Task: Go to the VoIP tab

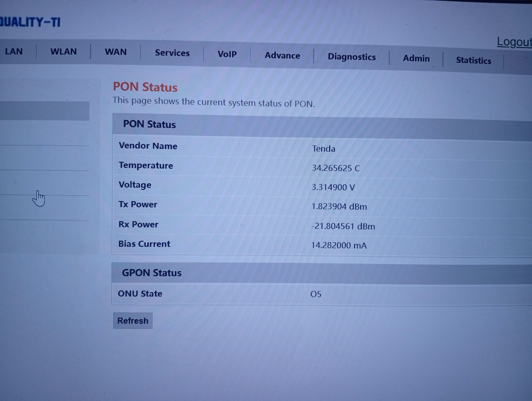Action: 227,54
